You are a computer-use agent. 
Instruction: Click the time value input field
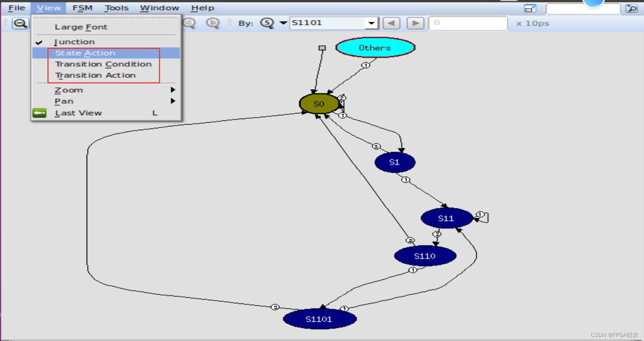(x=468, y=23)
